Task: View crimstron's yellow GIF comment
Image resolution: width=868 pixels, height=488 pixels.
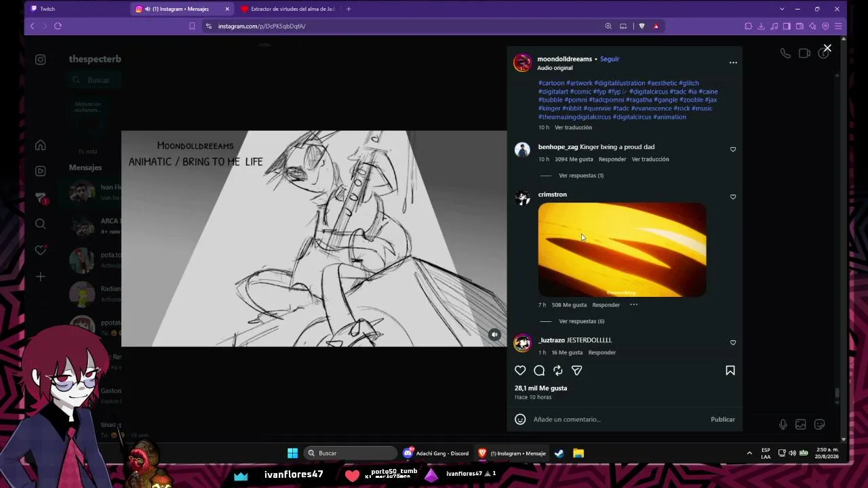Action: [x=622, y=249]
